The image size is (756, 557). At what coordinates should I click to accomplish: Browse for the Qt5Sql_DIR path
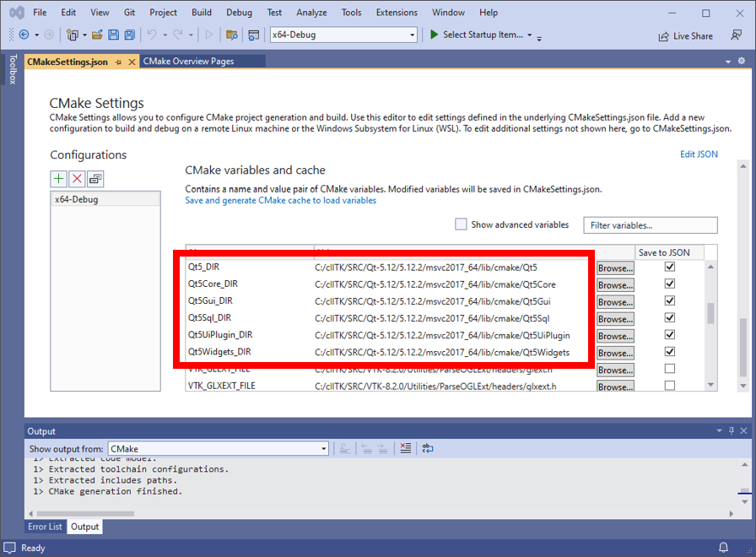click(615, 319)
